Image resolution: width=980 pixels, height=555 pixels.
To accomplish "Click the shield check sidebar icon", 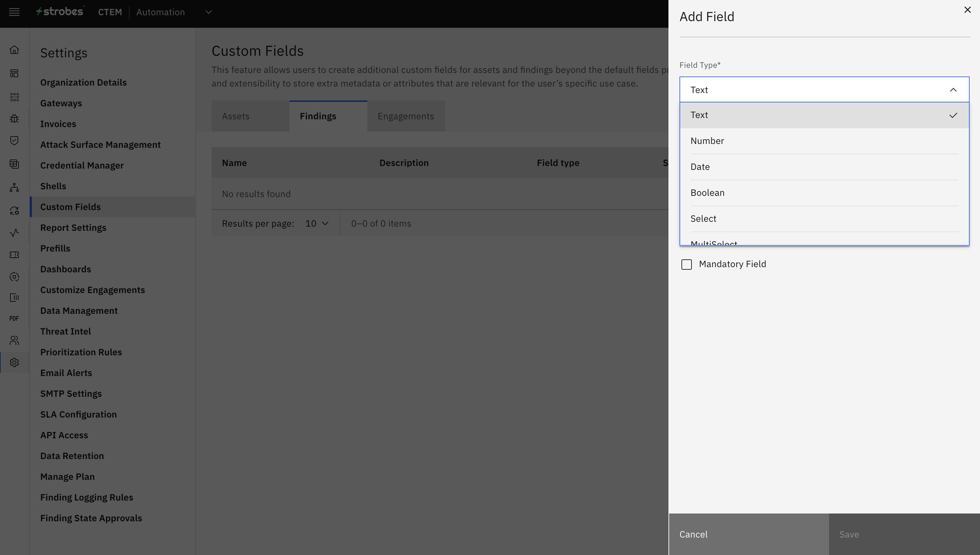I will (14, 141).
